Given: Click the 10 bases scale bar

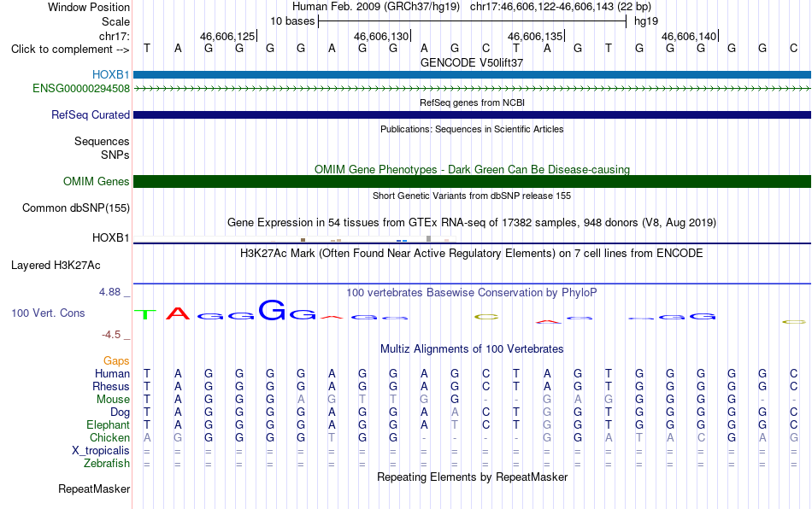Looking at the screenshot, I should pos(473,21).
